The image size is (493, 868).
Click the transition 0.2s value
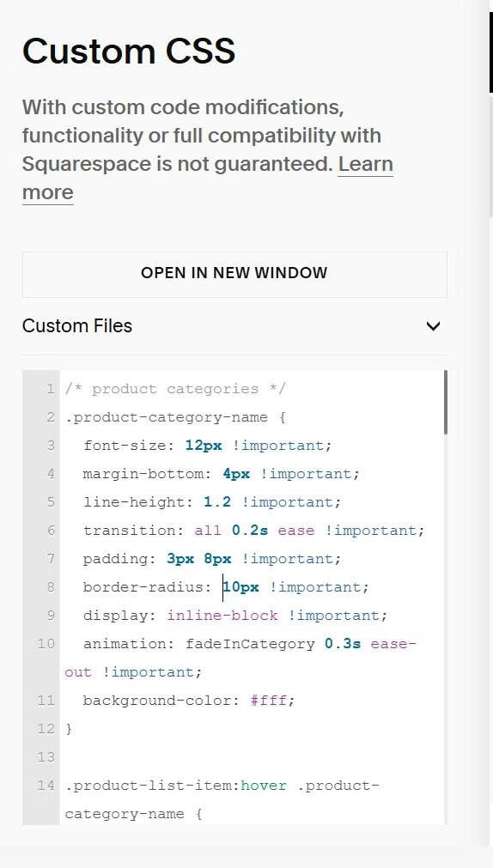[x=250, y=531]
